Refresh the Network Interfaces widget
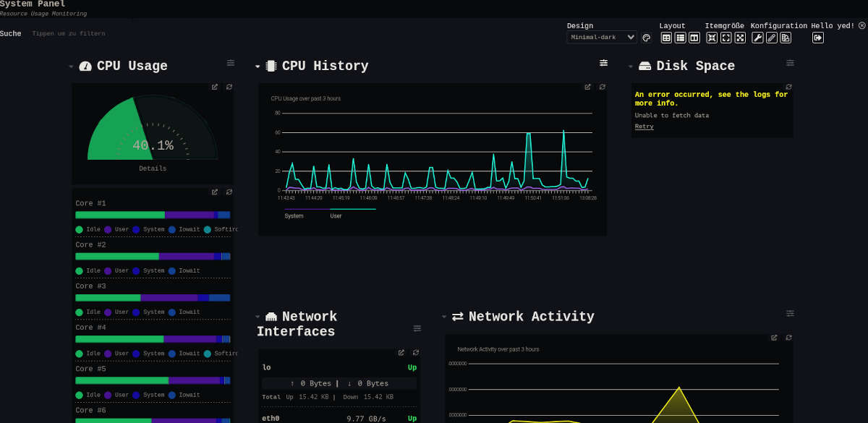Screen dimensions: 868x423 416,353
